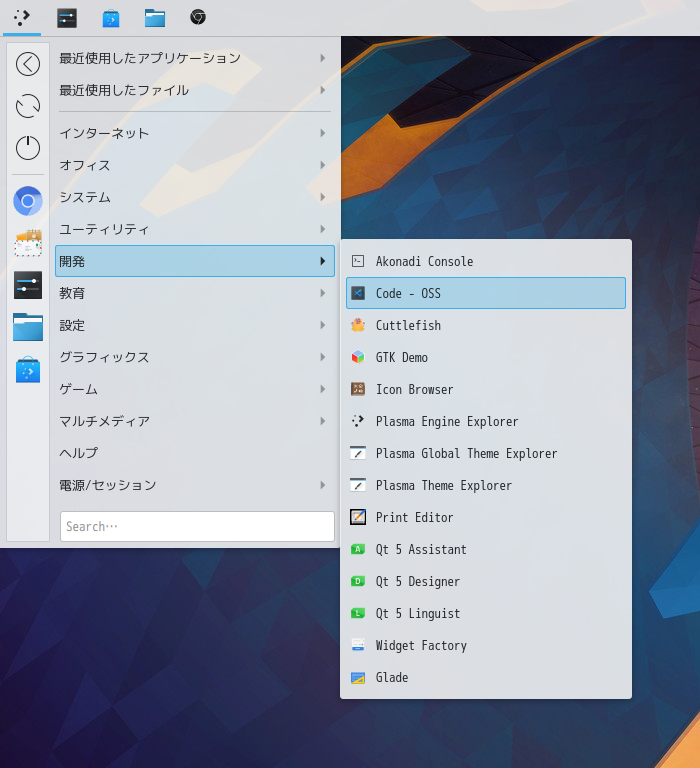Viewport: 700px width, 768px height.
Task: Launch Widget Factory entry text
Action: [421, 646]
